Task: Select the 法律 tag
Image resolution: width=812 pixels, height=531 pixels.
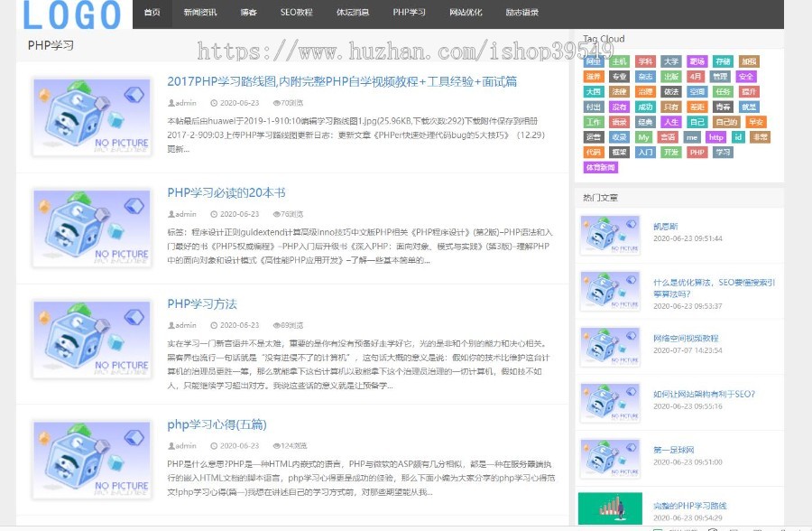Action: (619, 91)
